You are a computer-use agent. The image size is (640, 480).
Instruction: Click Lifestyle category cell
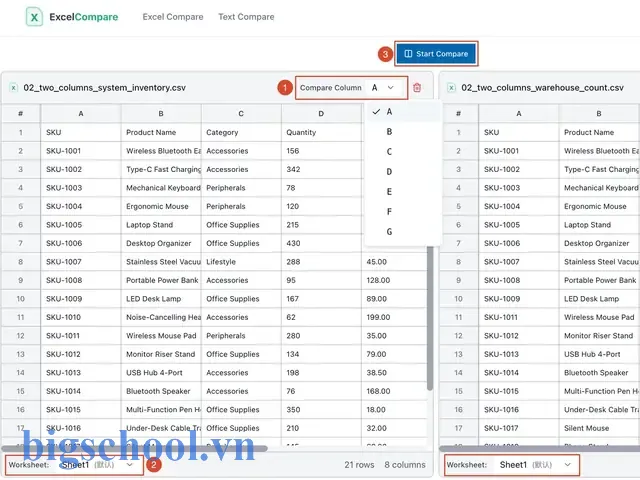pyautogui.click(x=241, y=262)
